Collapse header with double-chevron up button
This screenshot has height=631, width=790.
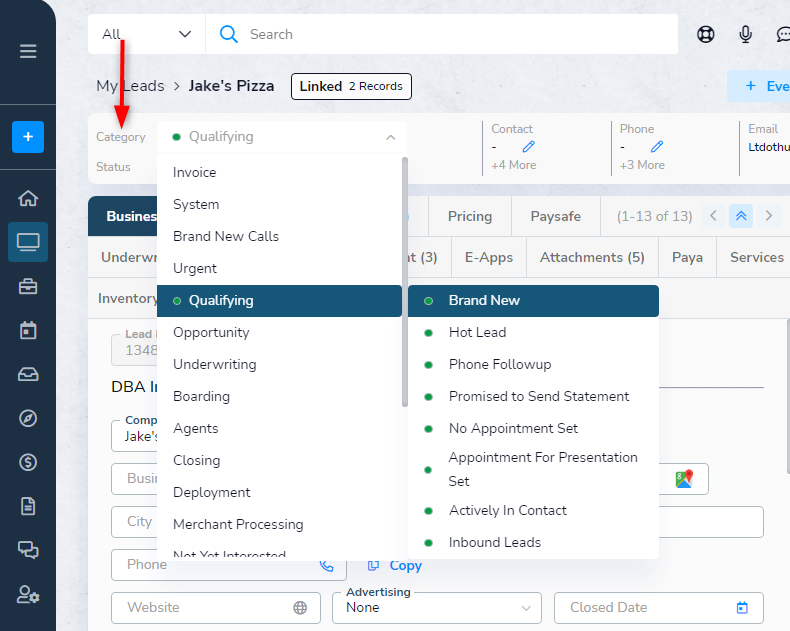[x=741, y=216]
